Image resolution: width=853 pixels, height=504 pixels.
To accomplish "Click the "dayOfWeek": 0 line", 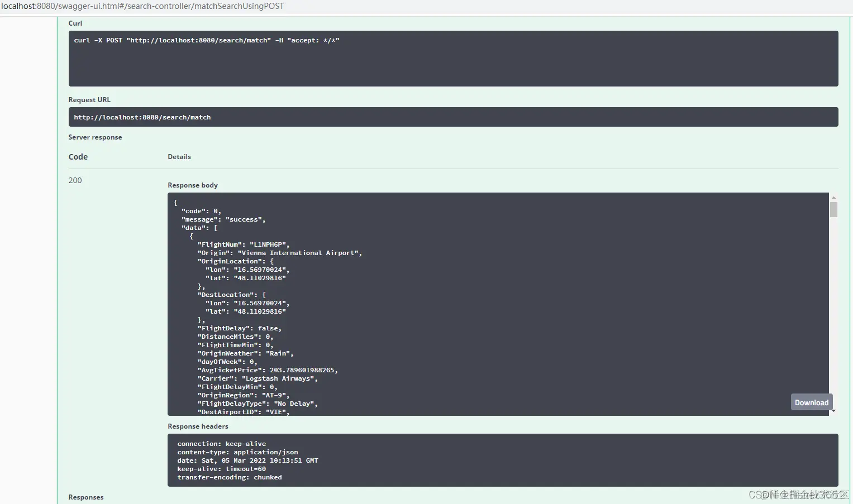I will point(227,362).
